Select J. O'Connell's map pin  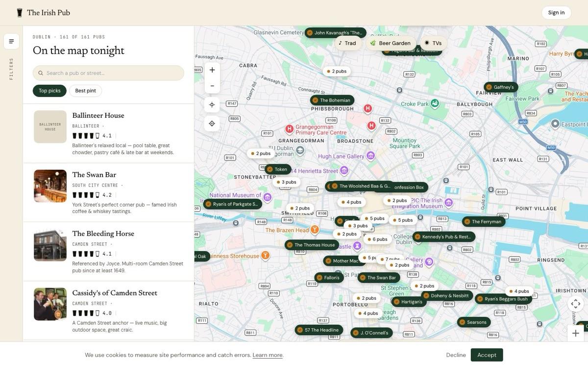click(x=371, y=333)
